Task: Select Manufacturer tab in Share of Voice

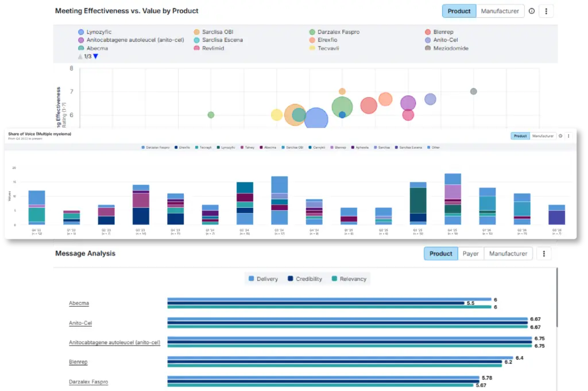Action: point(543,136)
